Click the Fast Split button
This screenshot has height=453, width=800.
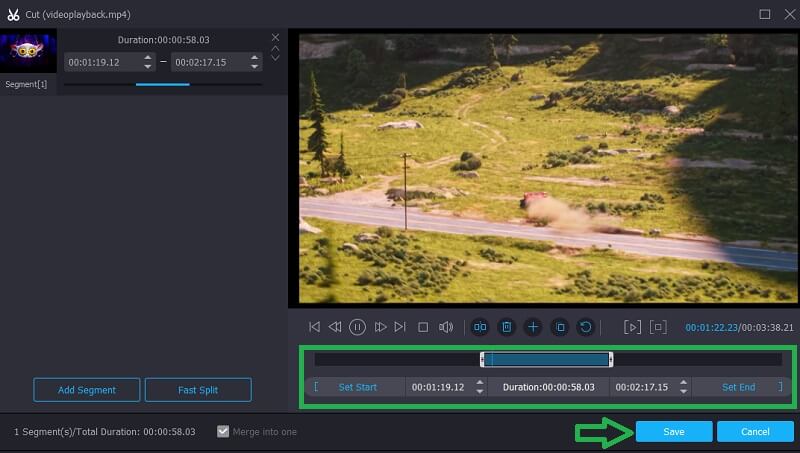(x=198, y=389)
